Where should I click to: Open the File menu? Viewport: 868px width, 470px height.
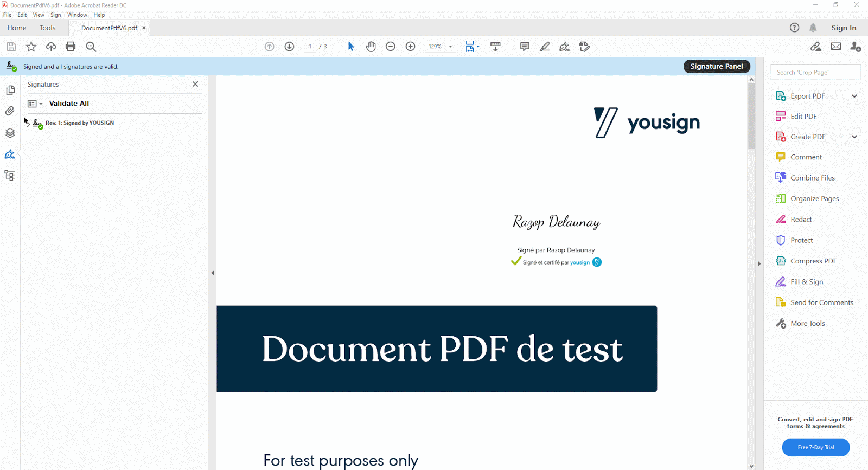[8, 15]
